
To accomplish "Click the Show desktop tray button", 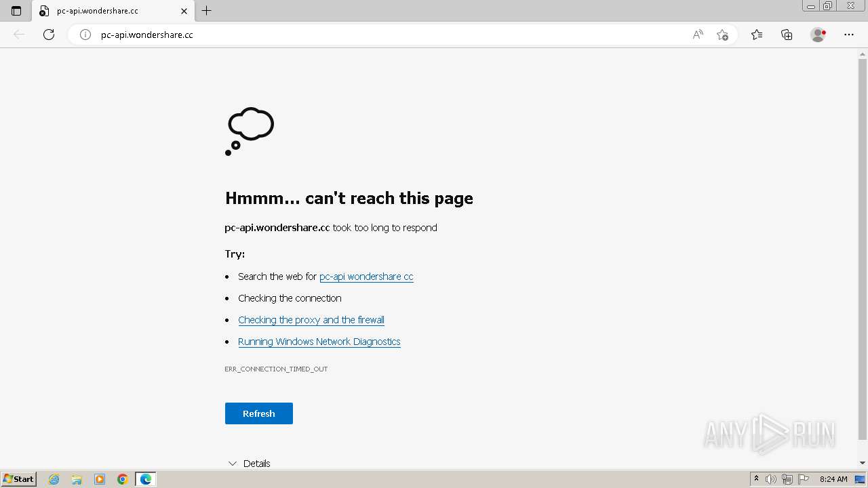I will pos(860,479).
